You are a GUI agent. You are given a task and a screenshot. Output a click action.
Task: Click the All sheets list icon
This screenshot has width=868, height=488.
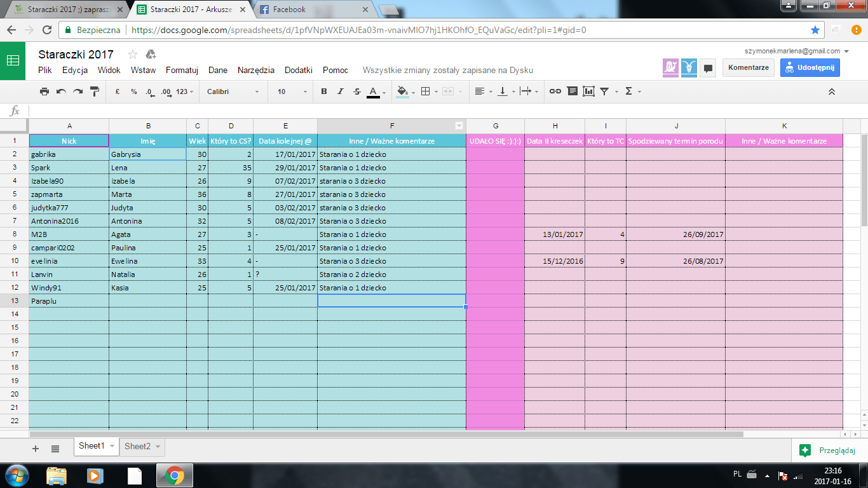coord(55,449)
